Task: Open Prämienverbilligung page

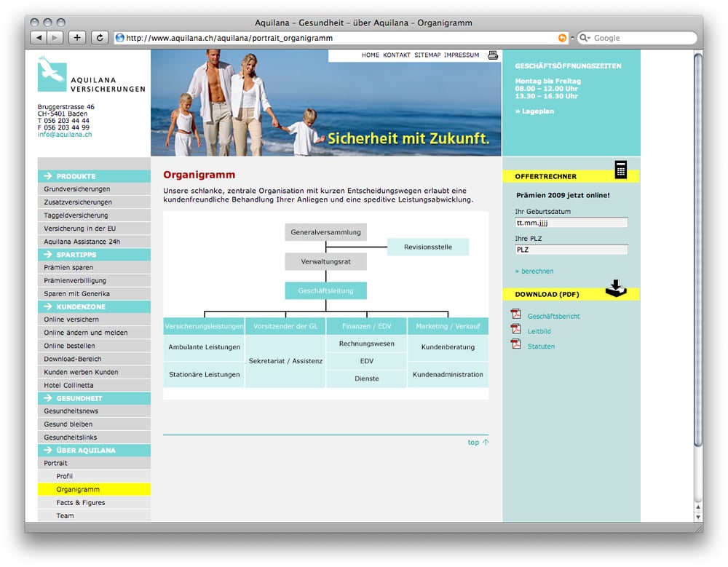Action: pos(94,280)
